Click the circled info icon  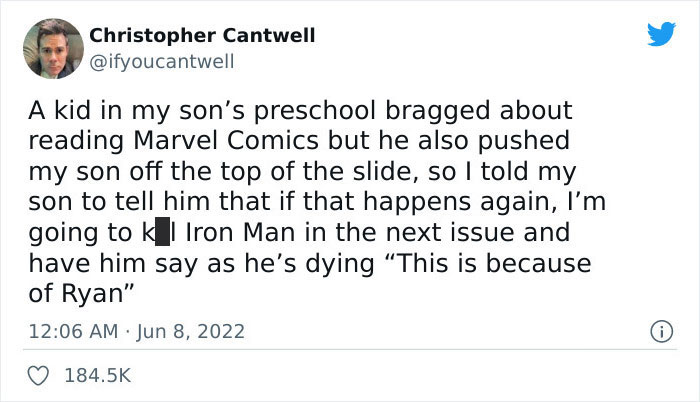[662, 330]
